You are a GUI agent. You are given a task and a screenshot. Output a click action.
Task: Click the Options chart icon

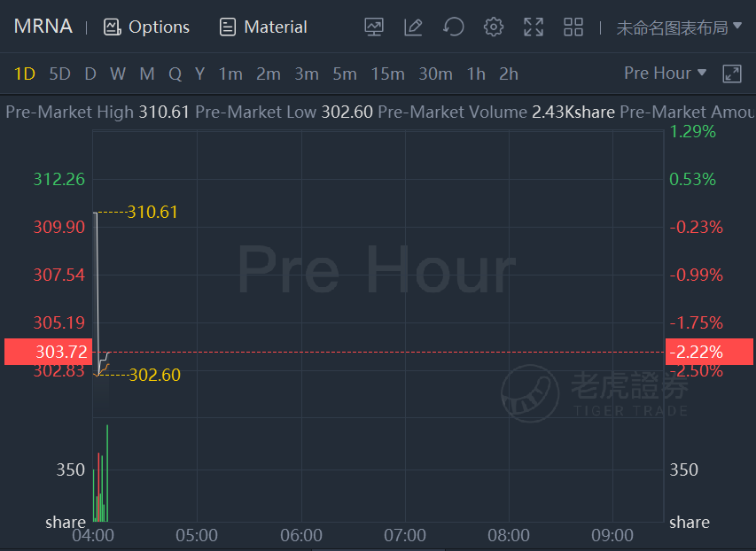pos(112,27)
